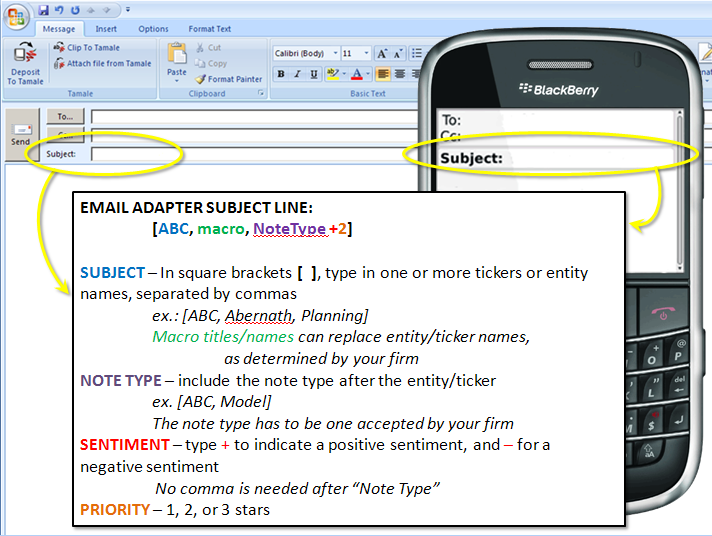The image size is (712, 536).
Task: Click the 'SENTIMENT' label
Action: (124, 445)
